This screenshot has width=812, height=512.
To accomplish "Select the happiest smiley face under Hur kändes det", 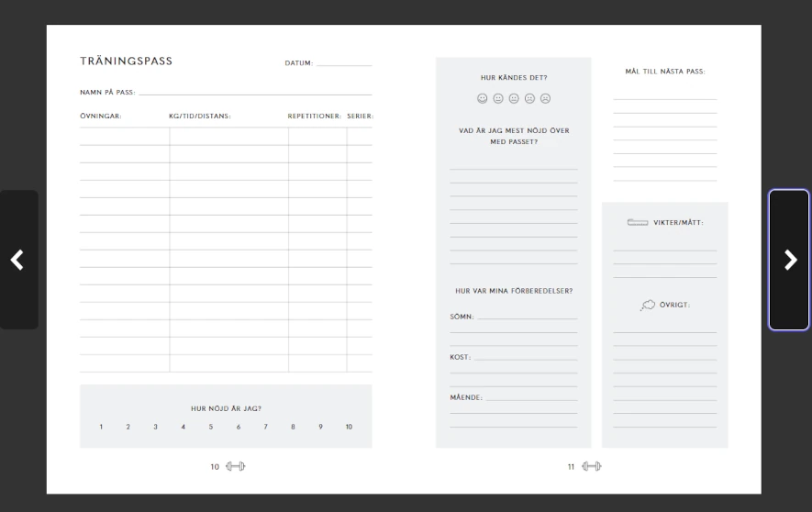I will coord(483,98).
